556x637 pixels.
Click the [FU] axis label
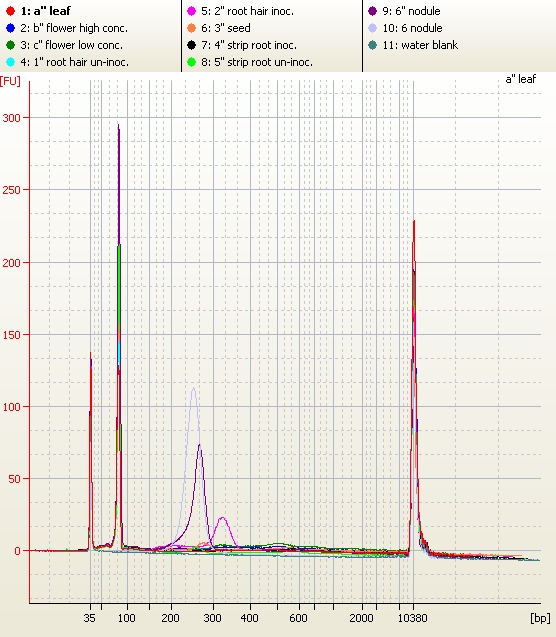pyautogui.click(x=10, y=81)
